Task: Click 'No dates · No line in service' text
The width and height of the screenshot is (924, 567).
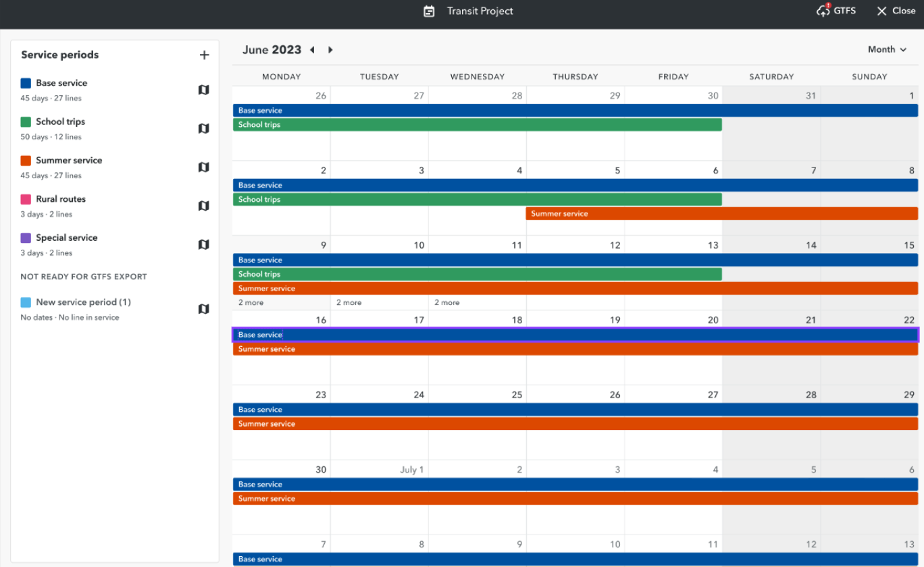Action: [x=70, y=317]
